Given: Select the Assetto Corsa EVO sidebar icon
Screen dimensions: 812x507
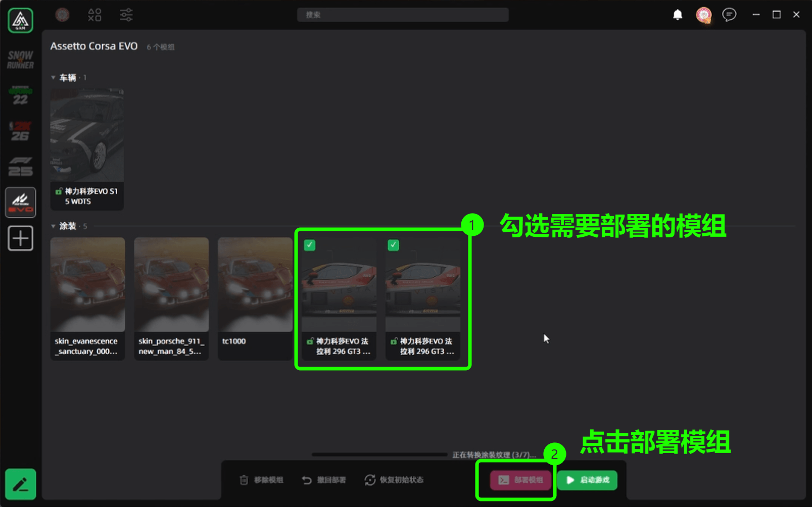Looking at the screenshot, I should [20, 202].
